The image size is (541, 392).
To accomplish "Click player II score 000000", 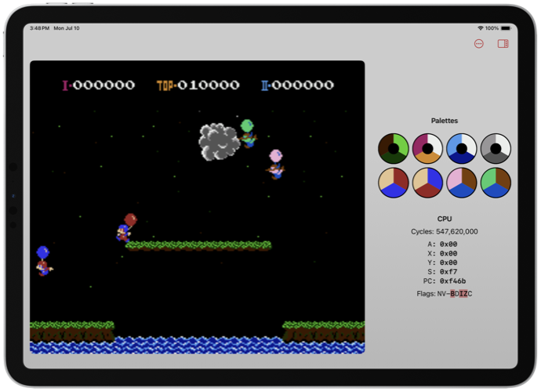I will pyautogui.click(x=297, y=85).
